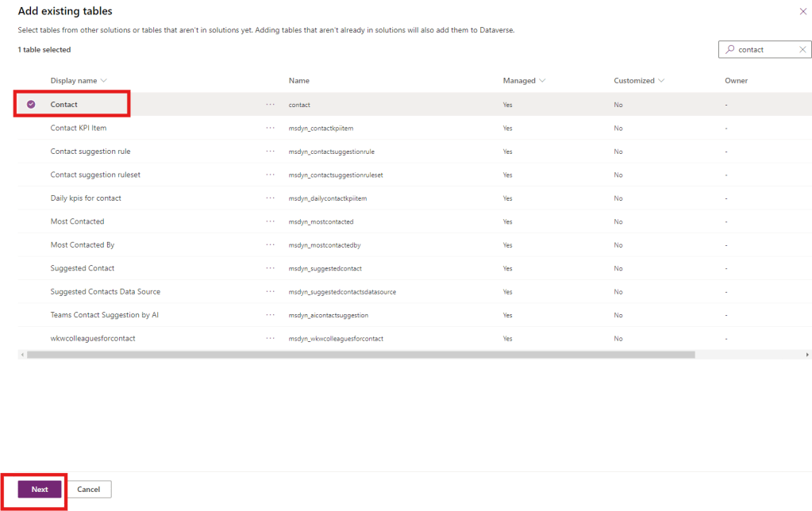Open more options for Contact row

(x=271, y=105)
